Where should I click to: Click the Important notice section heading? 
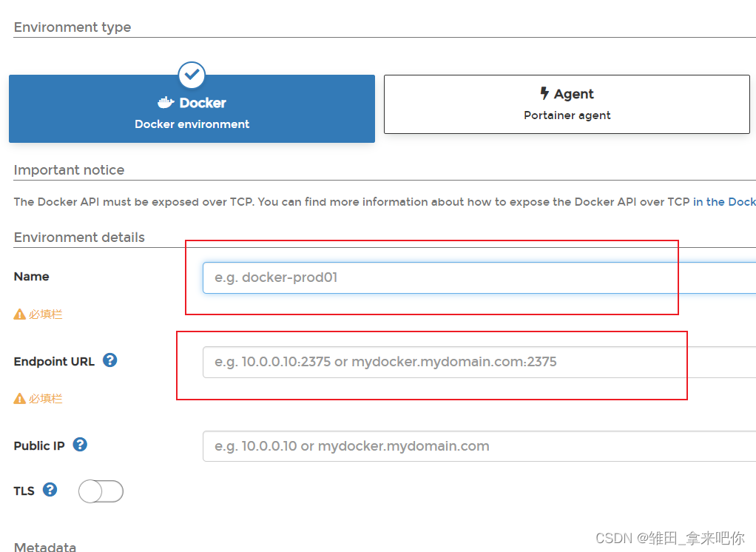69,169
